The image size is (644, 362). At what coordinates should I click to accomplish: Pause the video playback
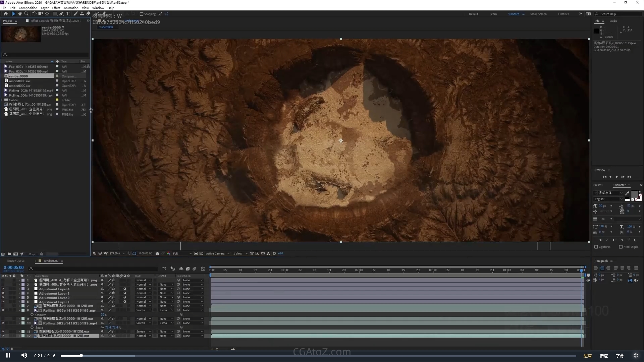coord(8,355)
